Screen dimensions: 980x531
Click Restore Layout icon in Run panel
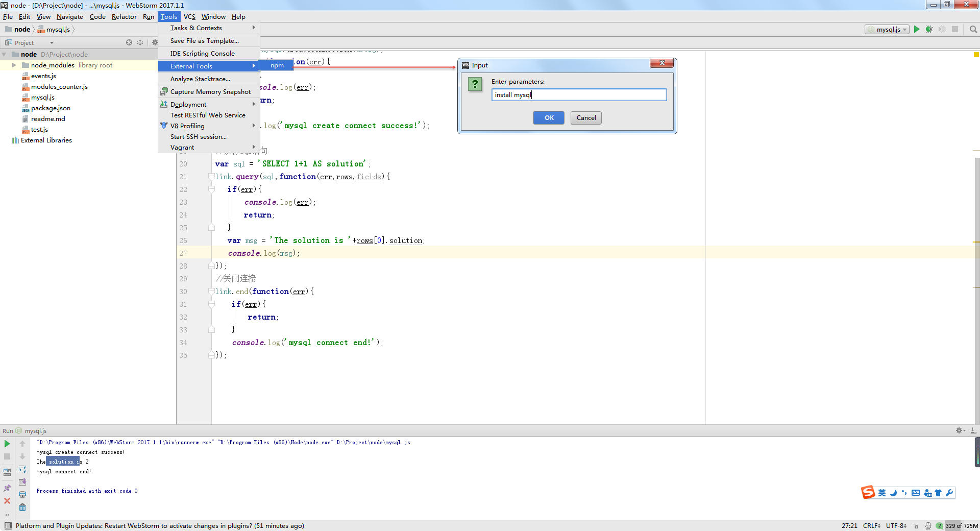pyautogui.click(x=7, y=472)
